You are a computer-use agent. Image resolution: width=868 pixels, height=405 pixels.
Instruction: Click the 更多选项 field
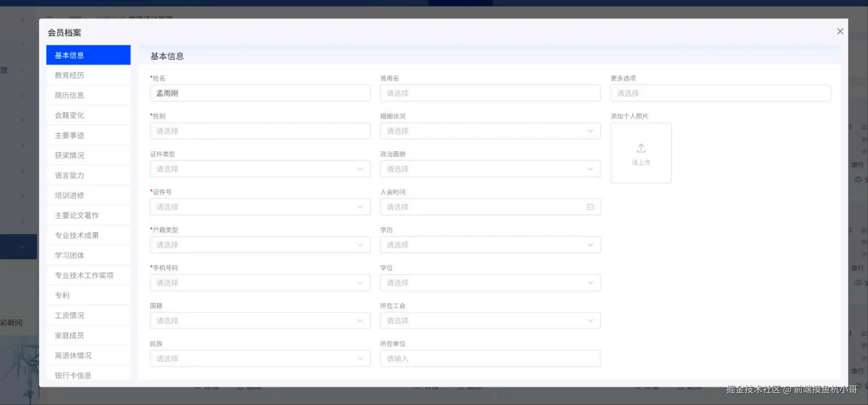[x=720, y=93]
